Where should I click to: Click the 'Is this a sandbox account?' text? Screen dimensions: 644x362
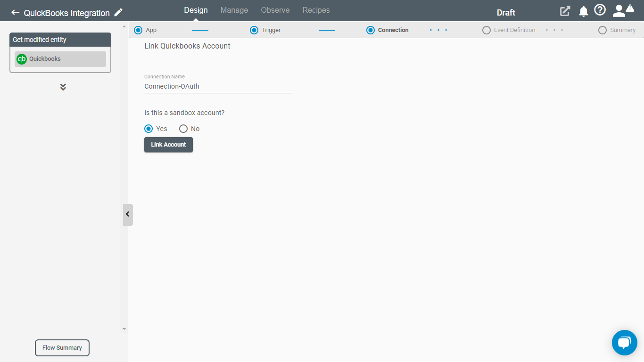[x=184, y=113]
